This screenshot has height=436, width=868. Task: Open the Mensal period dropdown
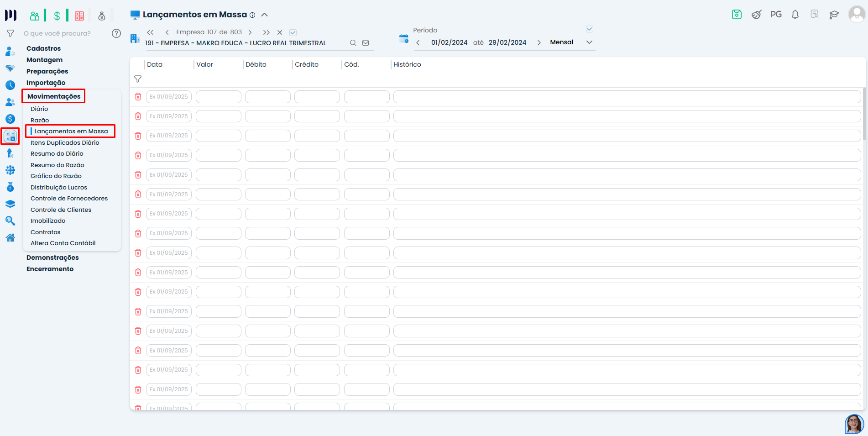(x=571, y=42)
